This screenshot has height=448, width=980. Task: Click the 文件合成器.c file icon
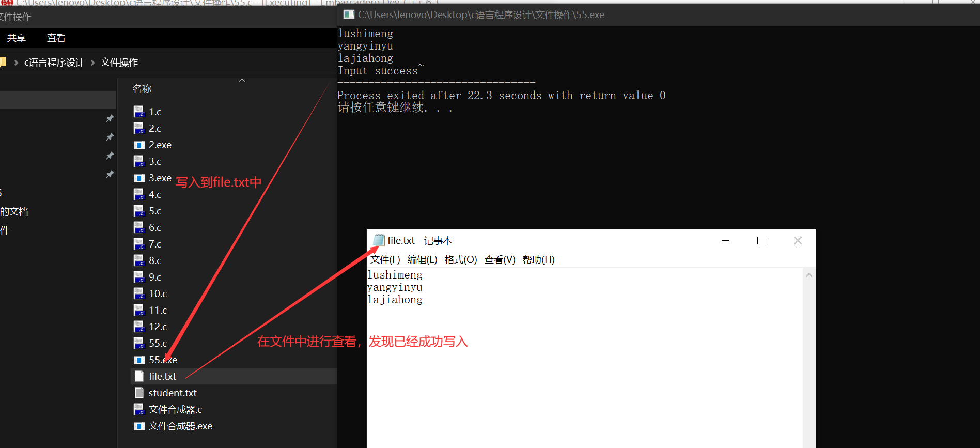139,409
